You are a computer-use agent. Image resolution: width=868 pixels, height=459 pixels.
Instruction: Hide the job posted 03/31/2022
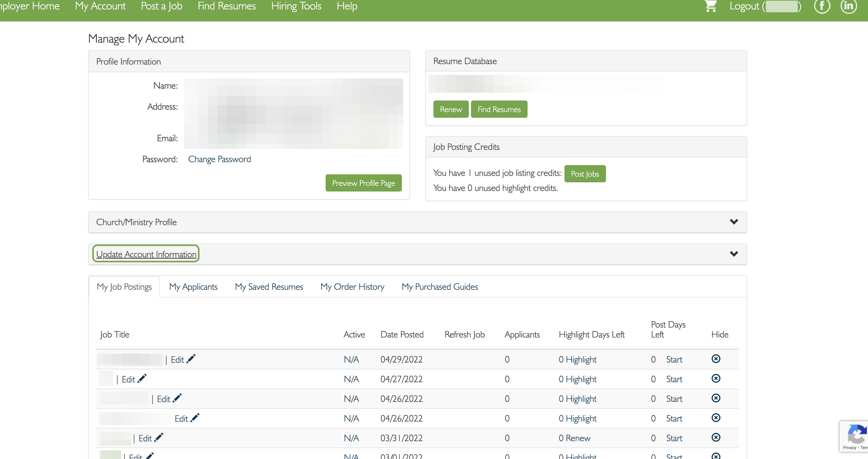(716, 438)
